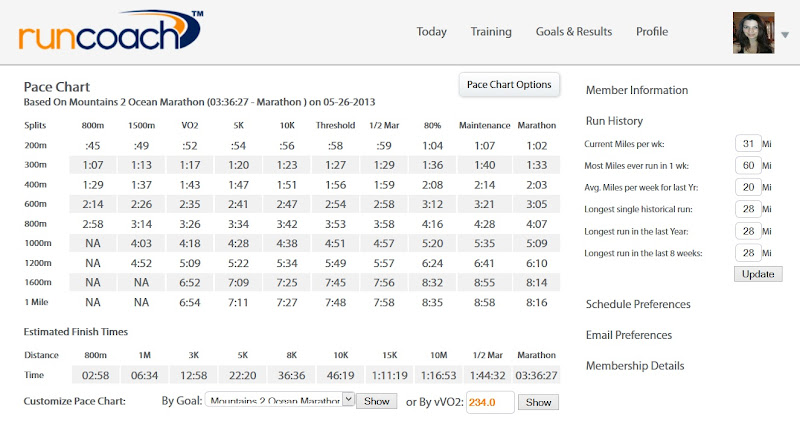
Task: Select the 1600m split row label
Action: click(x=38, y=282)
